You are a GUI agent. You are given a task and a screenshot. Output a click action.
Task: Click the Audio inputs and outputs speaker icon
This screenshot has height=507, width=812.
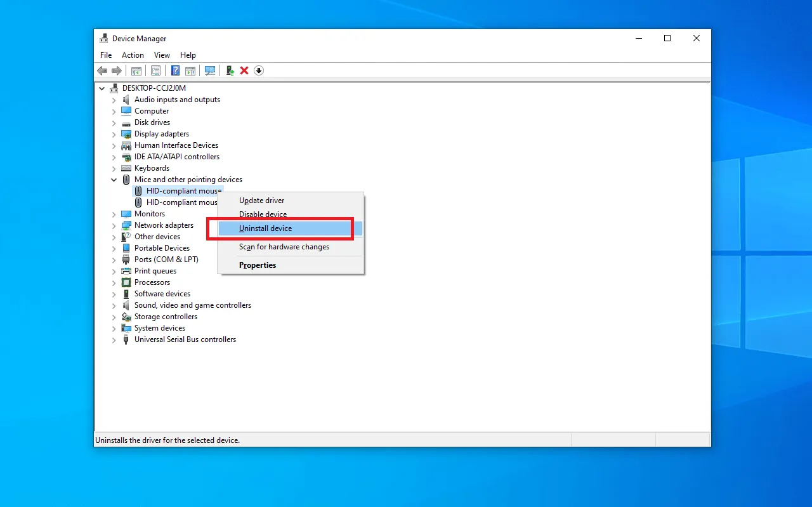click(x=126, y=100)
